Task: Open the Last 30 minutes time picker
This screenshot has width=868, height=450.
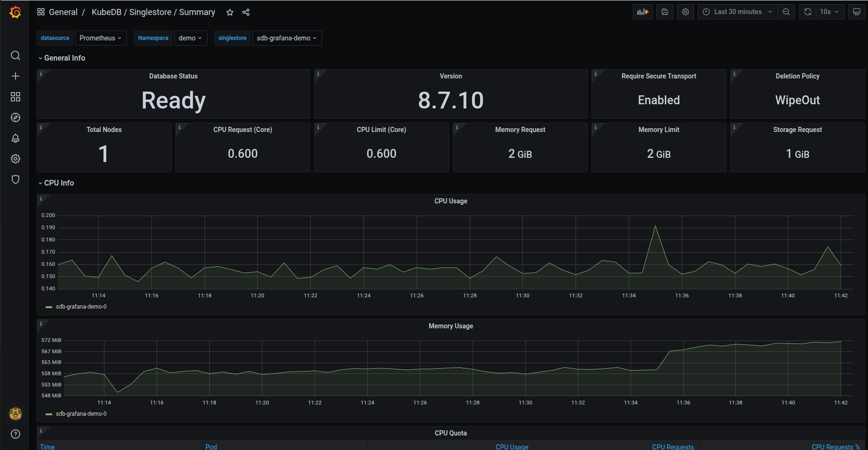Action: click(738, 12)
